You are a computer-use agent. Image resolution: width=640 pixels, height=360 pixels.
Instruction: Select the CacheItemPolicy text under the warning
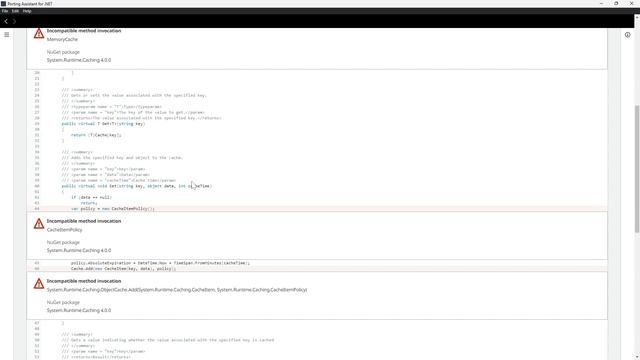tap(64, 230)
